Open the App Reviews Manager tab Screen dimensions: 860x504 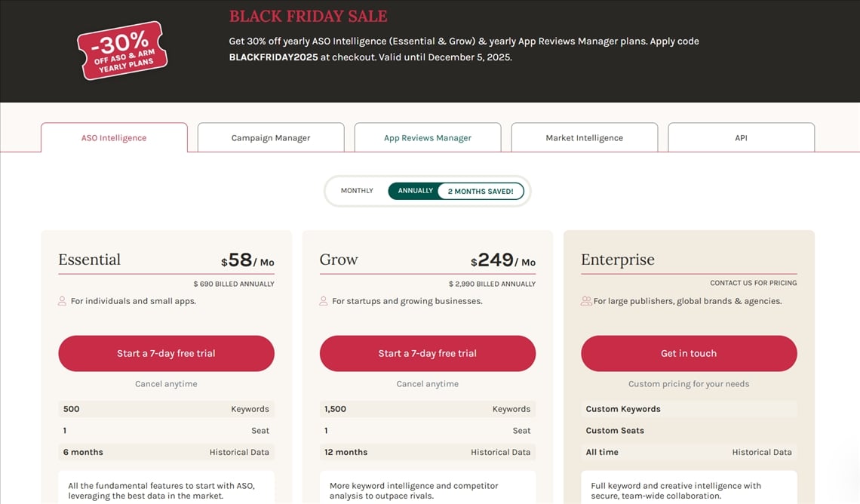coord(428,138)
